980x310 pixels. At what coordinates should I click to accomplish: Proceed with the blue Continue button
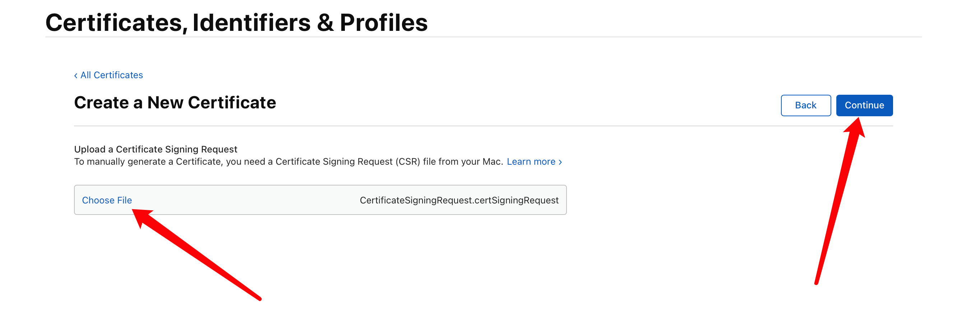coord(864,105)
